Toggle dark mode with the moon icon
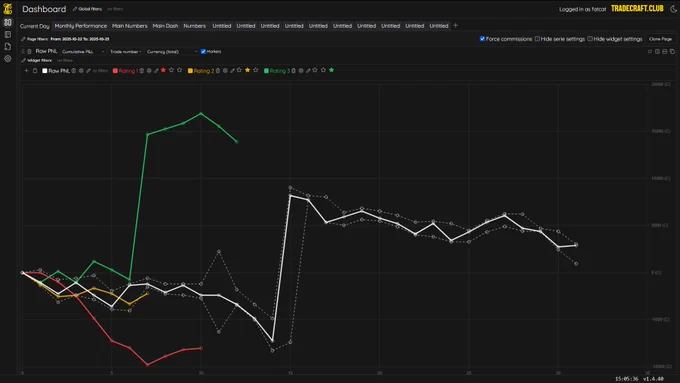680x383 pixels. (x=673, y=9)
